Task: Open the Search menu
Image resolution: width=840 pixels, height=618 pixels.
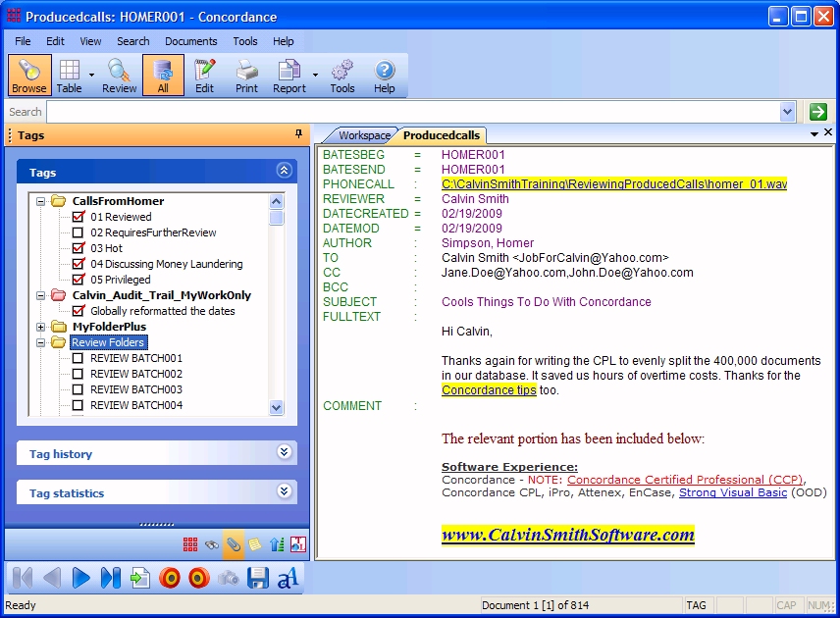Action: pyautogui.click(x=133, y=41)
